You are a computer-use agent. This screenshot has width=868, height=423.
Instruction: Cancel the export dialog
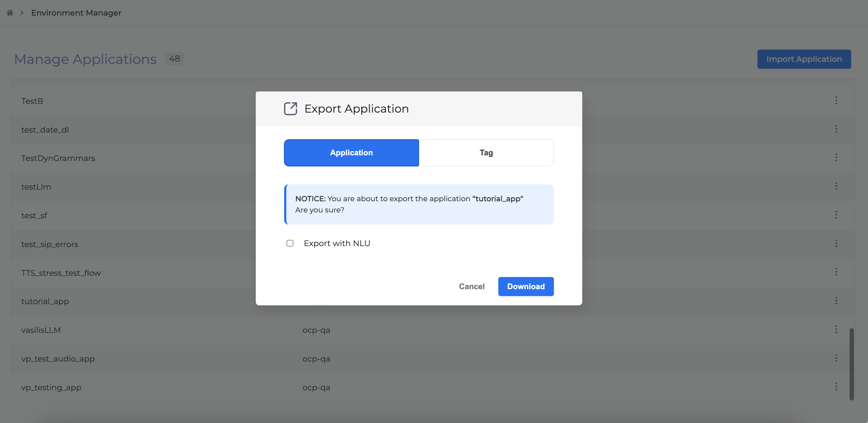[471, 287]
